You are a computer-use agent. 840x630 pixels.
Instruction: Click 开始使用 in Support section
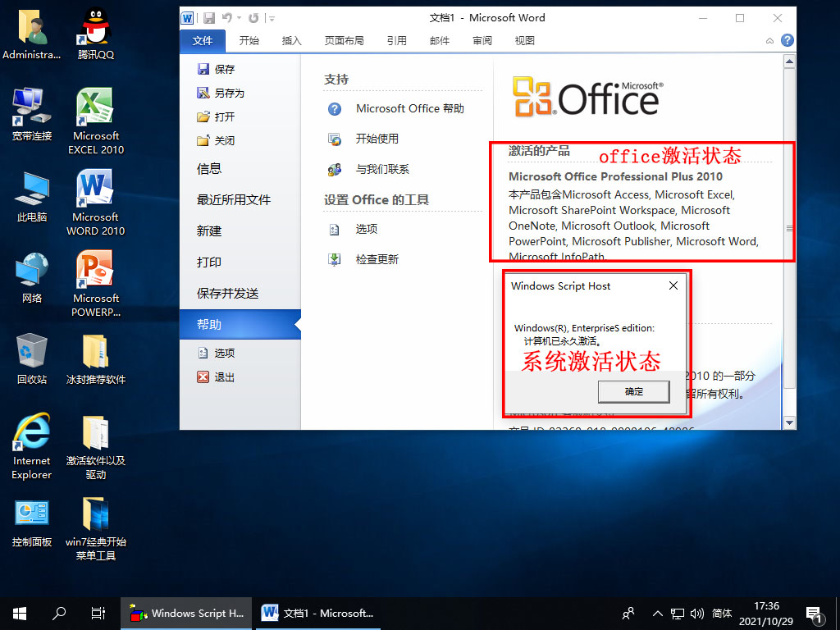pyautogui.click(x=363, y=139)
